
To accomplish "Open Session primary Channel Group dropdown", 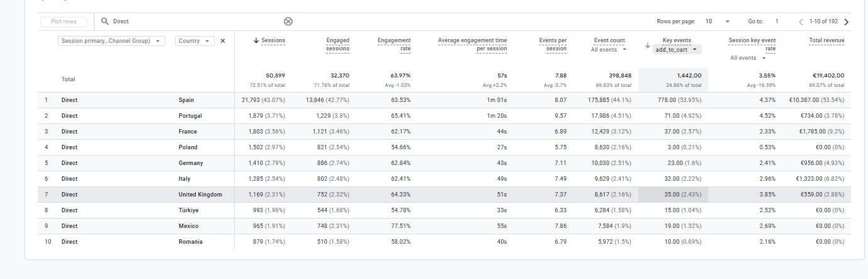I will [111, 41].
